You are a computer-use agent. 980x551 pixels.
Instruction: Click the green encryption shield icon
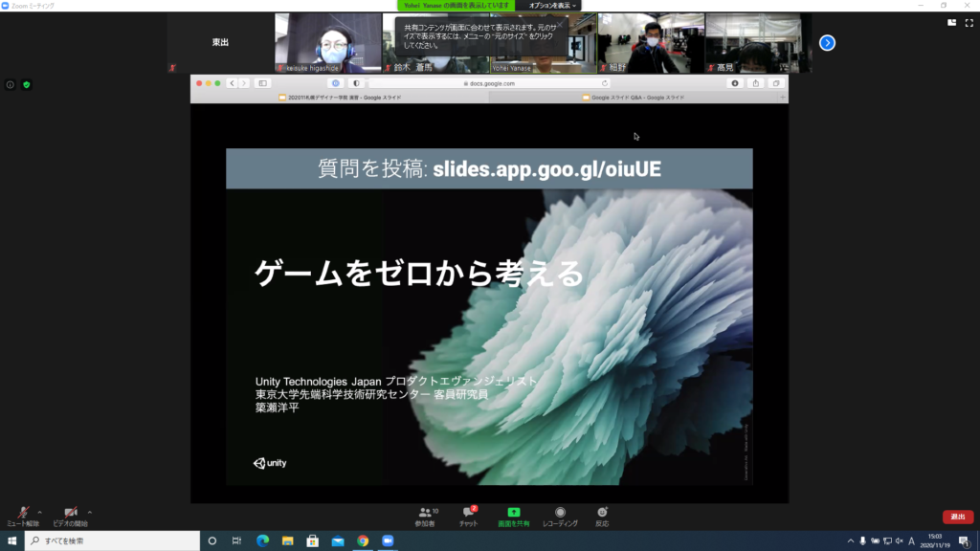pos(26,85)
